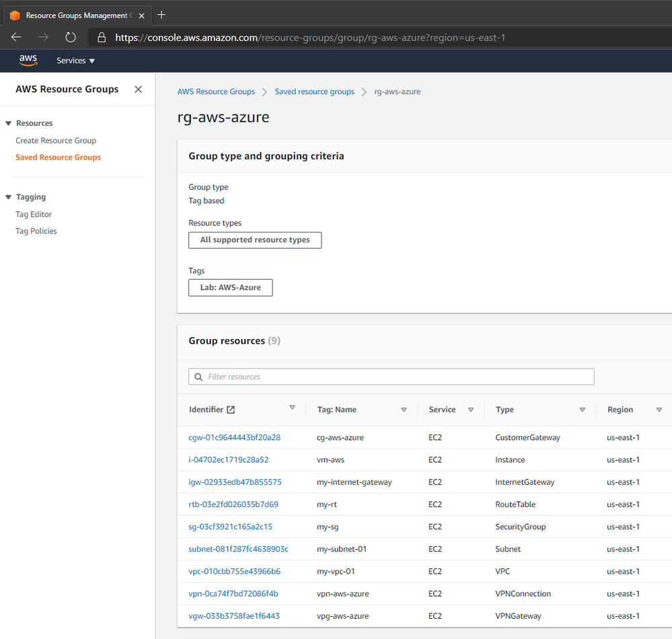Close the Resource Groups Management tab
The image size is (672, 639).
pos(141,16)
